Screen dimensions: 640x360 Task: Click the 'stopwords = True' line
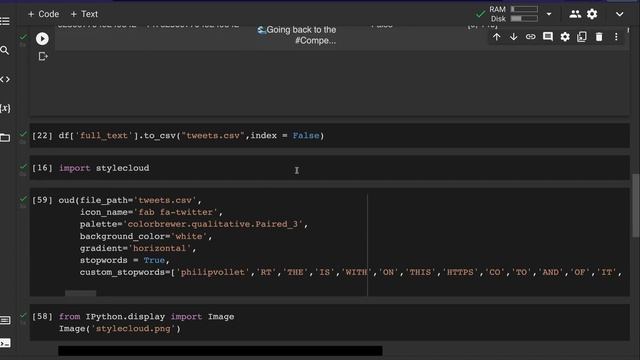click(124, 260)
